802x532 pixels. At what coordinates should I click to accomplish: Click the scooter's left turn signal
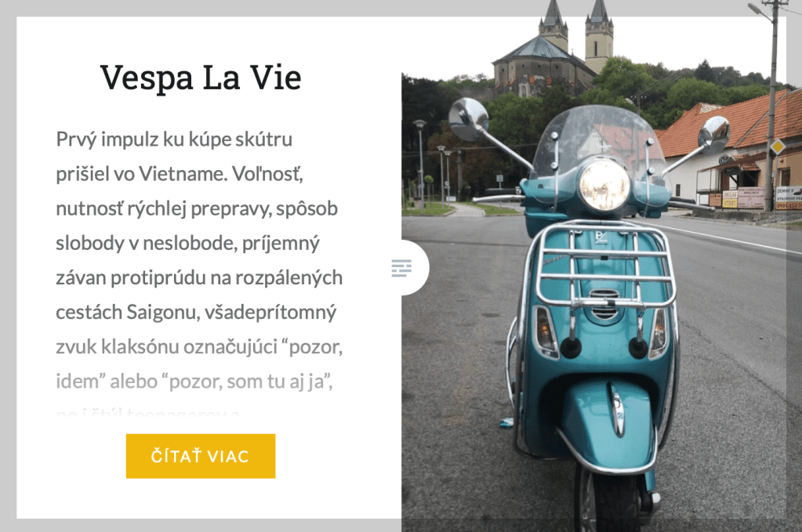tap(545, 331)
